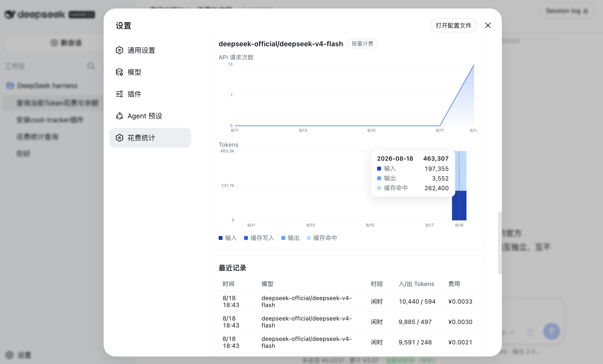Click the 费用 column header

point(454,284)
